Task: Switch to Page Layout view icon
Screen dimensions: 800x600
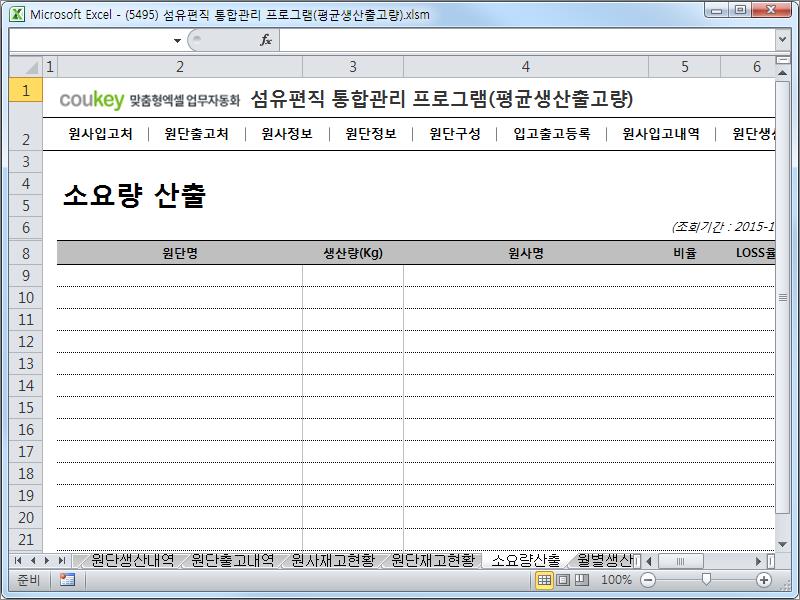Action: coord(563,580)
